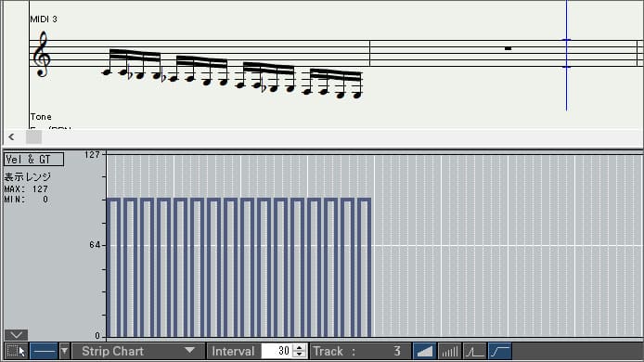Open the line shape dropdown arrow
This screenshot has width=644, height=362.
64,351
